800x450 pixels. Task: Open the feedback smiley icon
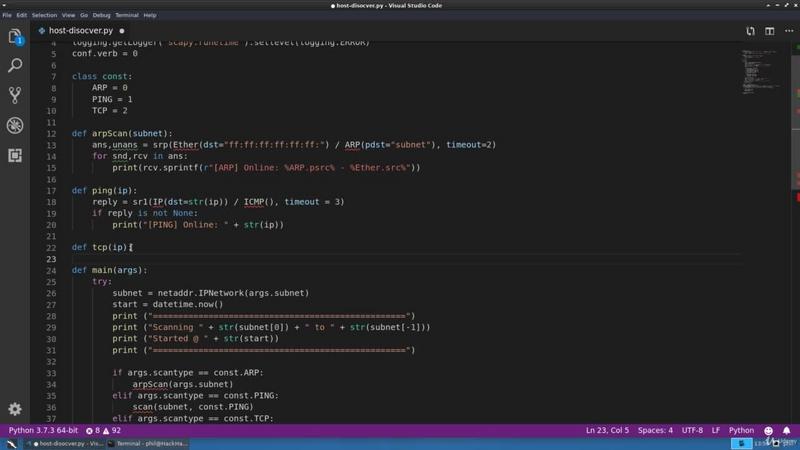[768, 431]
